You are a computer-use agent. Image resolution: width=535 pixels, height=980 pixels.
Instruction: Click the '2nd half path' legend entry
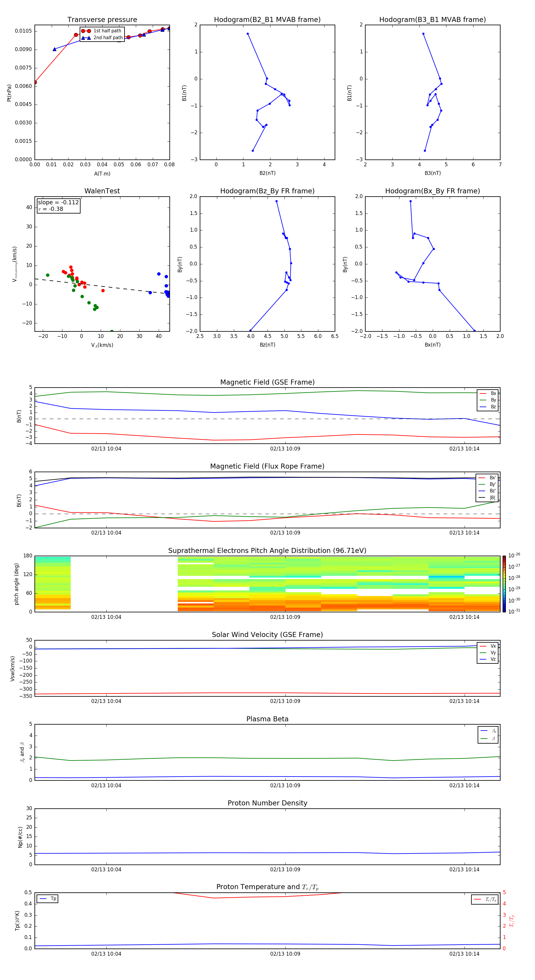[x=102, y=38]
